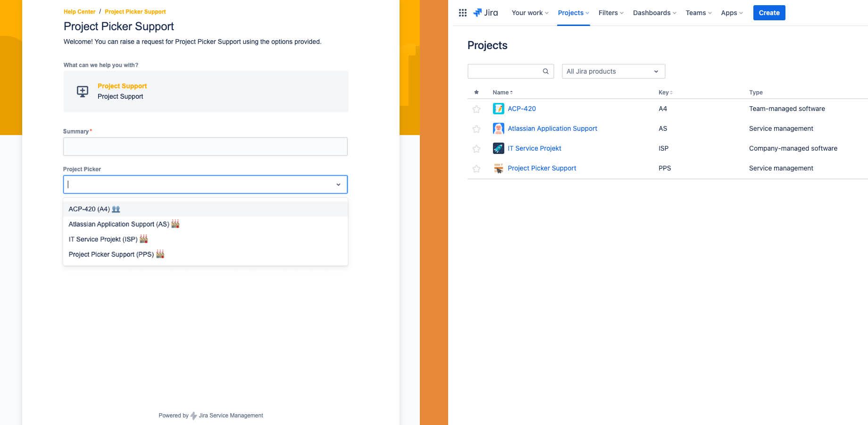The width and height of the screenshot is (868, 425).
Task: Click the Jira Service Management footer logo
Action: pos(193,416)
